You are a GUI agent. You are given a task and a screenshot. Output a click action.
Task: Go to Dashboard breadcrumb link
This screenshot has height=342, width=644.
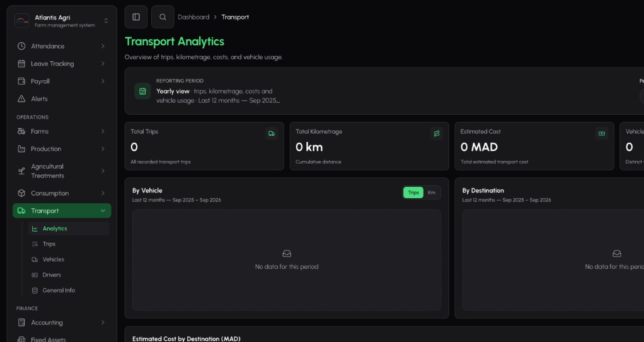(193, 17)
